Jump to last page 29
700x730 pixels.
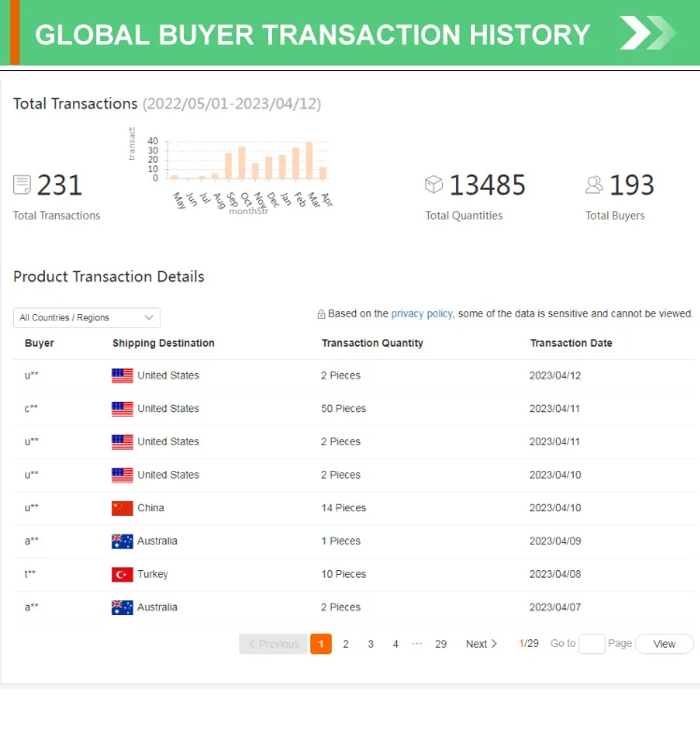point(441,644)
